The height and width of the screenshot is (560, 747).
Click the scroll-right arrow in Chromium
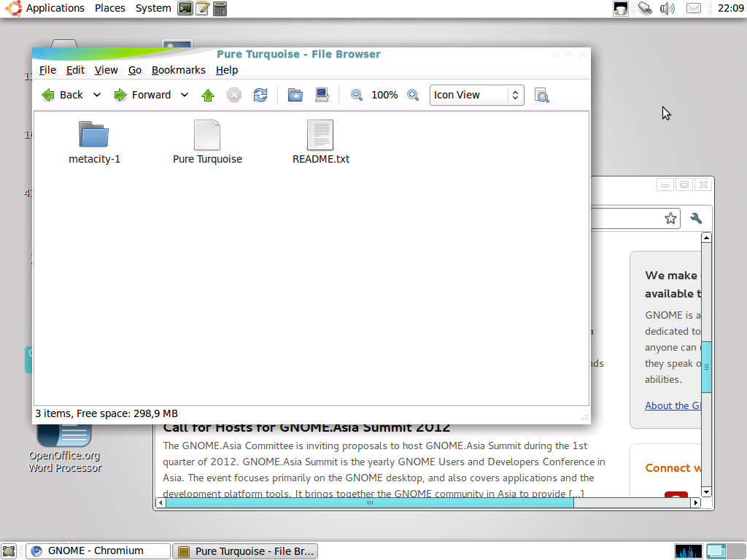[696, 503]
